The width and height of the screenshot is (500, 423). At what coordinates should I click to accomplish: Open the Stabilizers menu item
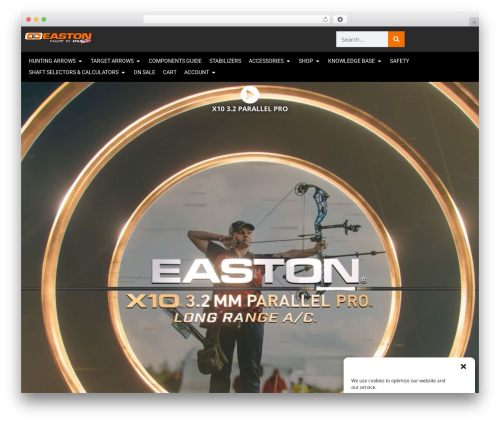[225, 61]
